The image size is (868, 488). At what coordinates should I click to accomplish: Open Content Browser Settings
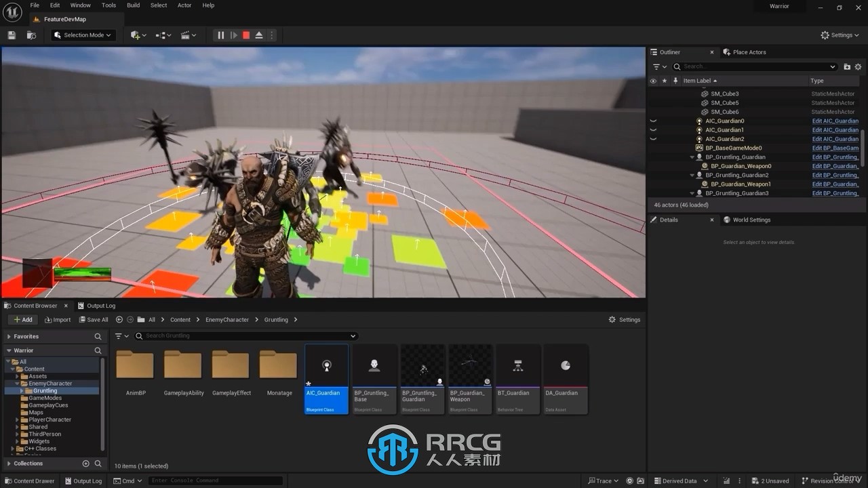click(625, 320)
